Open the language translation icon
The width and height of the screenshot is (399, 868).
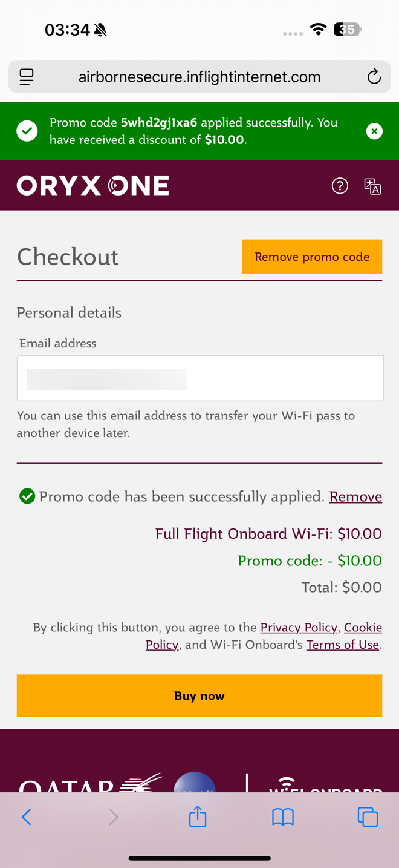(x=372, y=186)
